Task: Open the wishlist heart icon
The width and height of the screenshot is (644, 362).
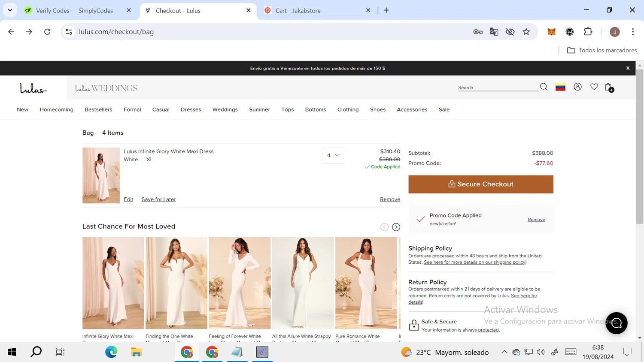Action: 594,87
